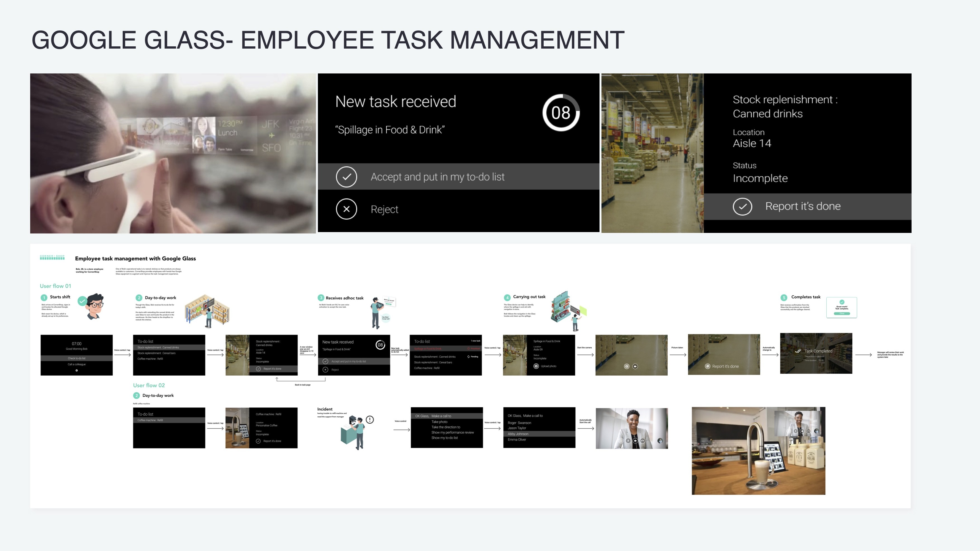
Task: Click the large coffee machine photo
Action: [758, 451]
